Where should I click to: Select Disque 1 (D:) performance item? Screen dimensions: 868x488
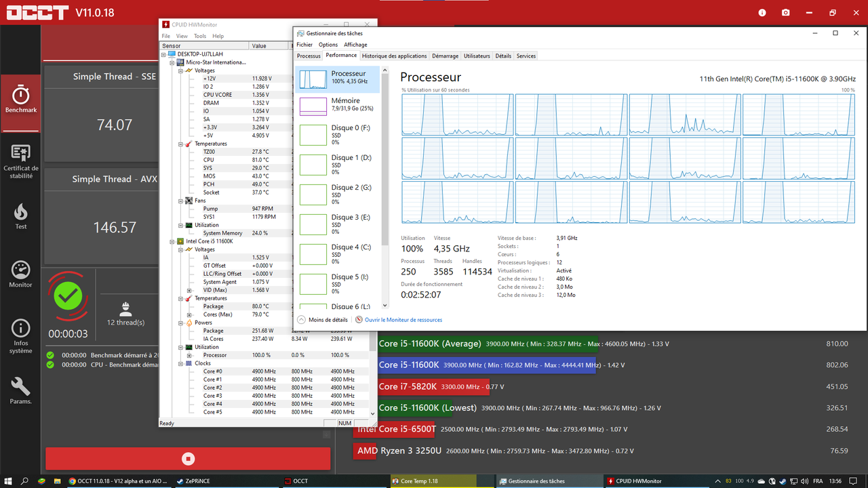click(338, 165)
